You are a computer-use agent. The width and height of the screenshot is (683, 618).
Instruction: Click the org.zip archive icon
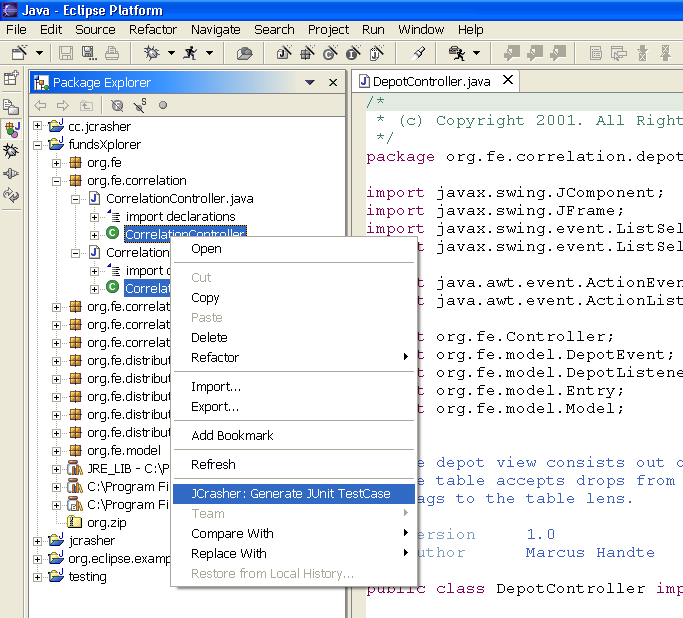point(74,521)
